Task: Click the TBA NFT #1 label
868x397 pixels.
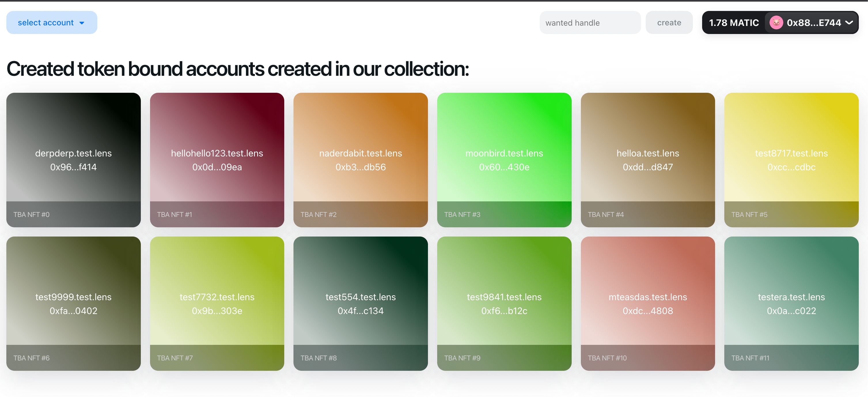Action: pyautogui.click(x=175, y=214)
